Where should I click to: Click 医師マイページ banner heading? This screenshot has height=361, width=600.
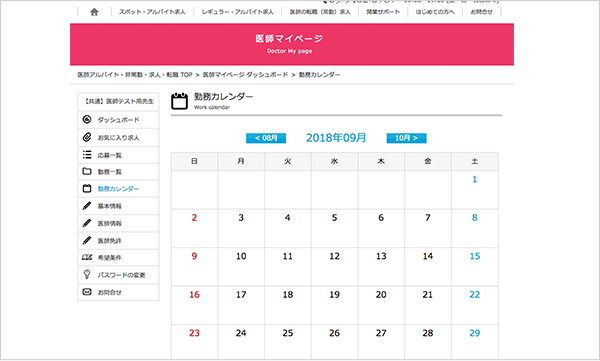click(289, 39)
